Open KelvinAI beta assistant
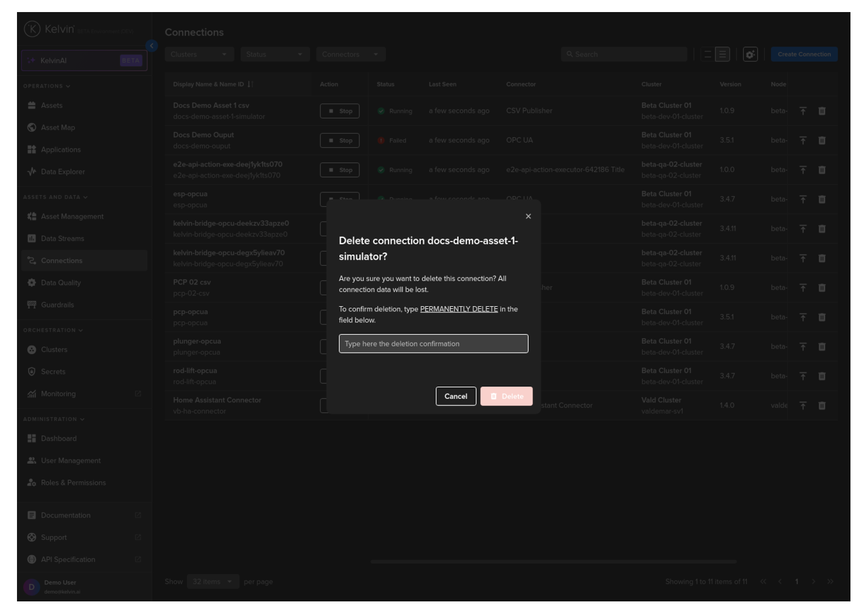This screenshot has width=868, height=614. [84, 61]
